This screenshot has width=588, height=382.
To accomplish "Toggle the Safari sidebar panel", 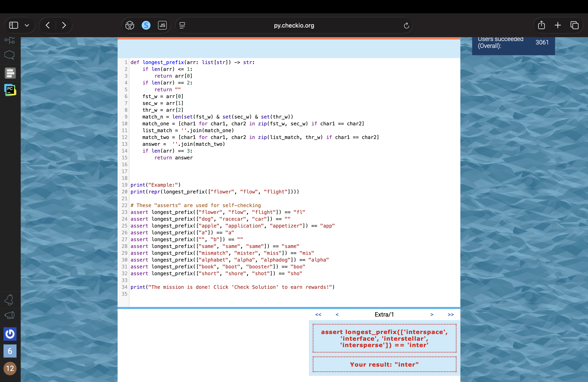I will click(14, 25).
